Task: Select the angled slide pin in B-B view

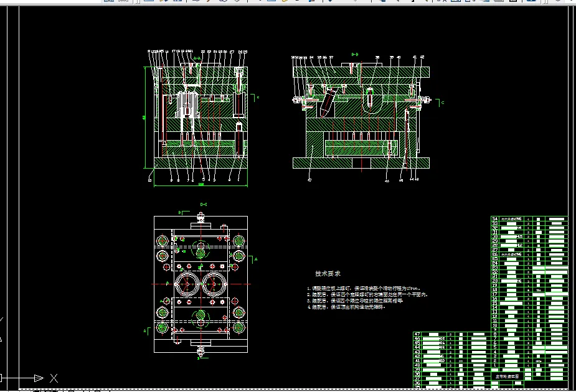Action: pyautogui.click(x=327, y=103)
